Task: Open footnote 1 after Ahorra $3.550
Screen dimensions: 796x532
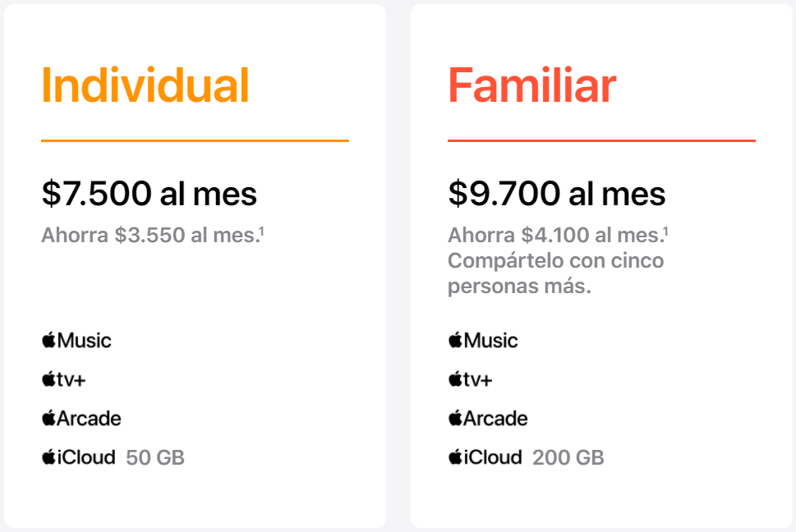Action: tap(261, 231)
